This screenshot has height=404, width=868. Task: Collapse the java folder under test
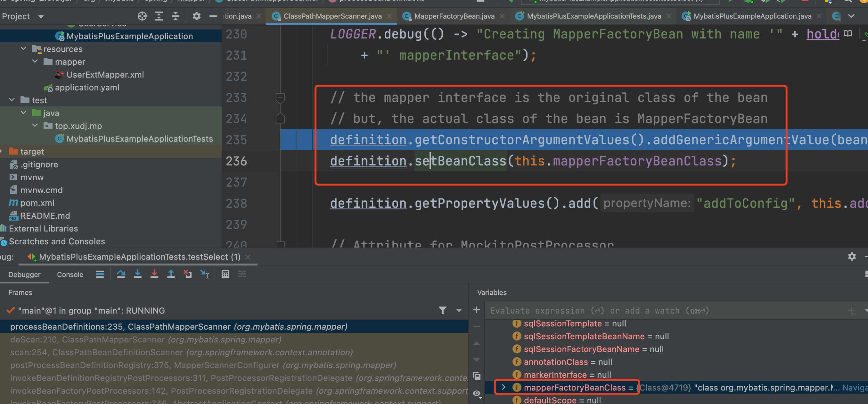23,113
